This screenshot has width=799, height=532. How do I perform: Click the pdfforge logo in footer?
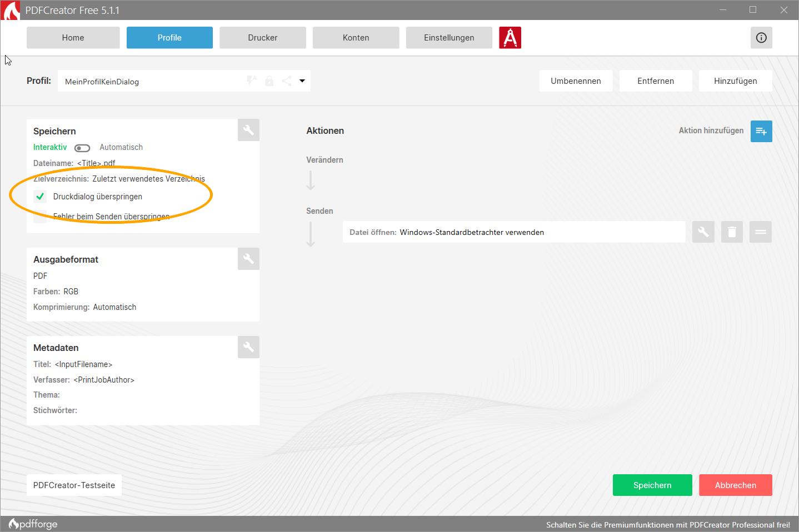coord(33,524)
